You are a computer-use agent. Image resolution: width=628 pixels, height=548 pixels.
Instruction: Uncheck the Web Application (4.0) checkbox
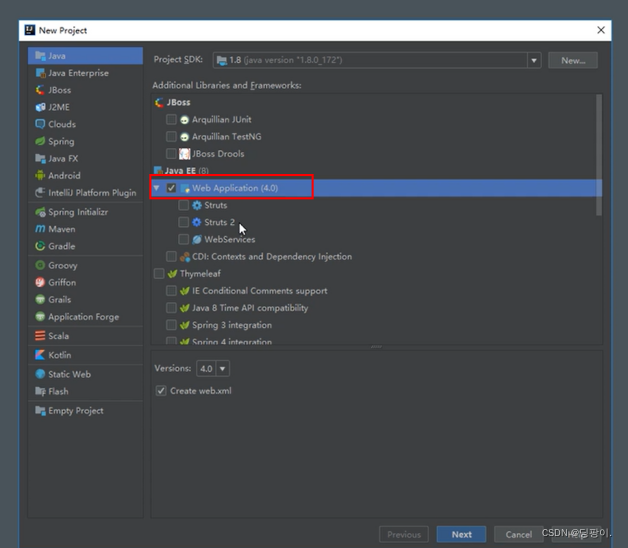pyautogui.click(x=171, y=188)
